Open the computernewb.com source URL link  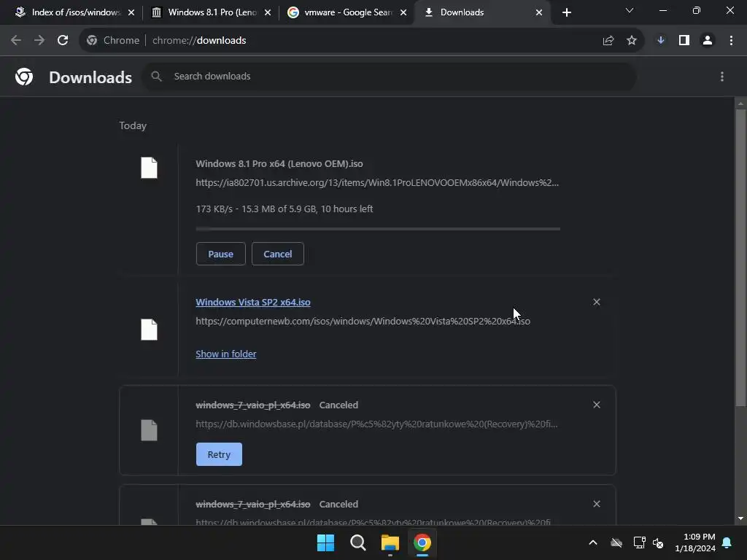363,321
